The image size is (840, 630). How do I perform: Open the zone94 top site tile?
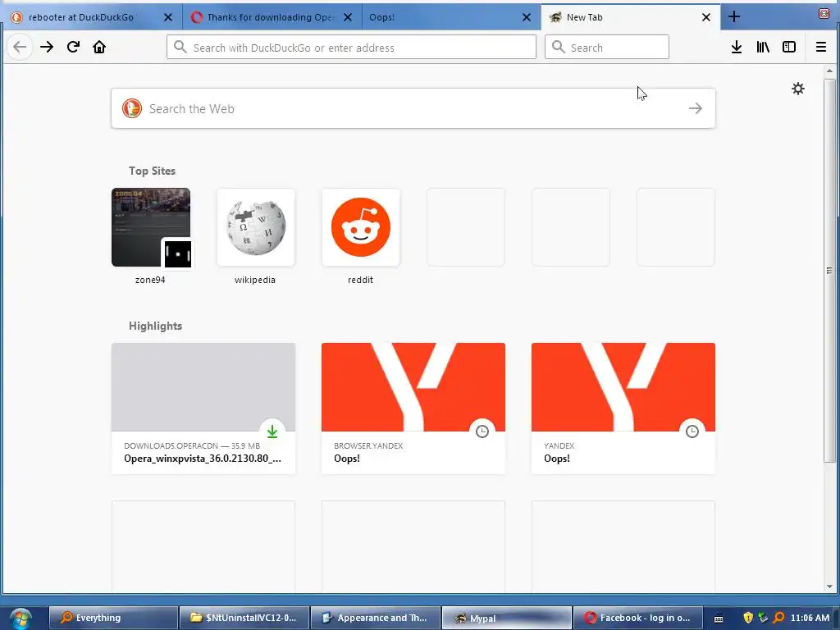151,227
